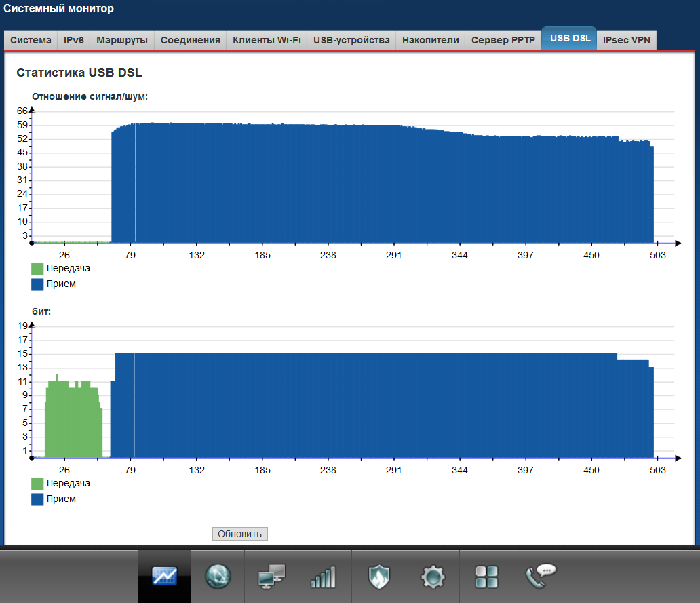Open the System settings gear icon
The height and width of the screenshot is (603, 700).
[x=432, y=577]
